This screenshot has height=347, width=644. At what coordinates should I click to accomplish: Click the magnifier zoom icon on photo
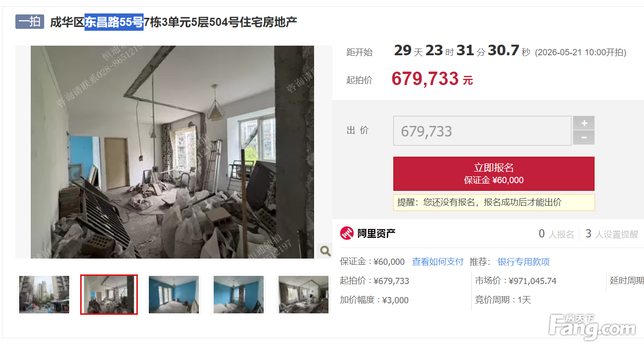click(x=325, y=250)
